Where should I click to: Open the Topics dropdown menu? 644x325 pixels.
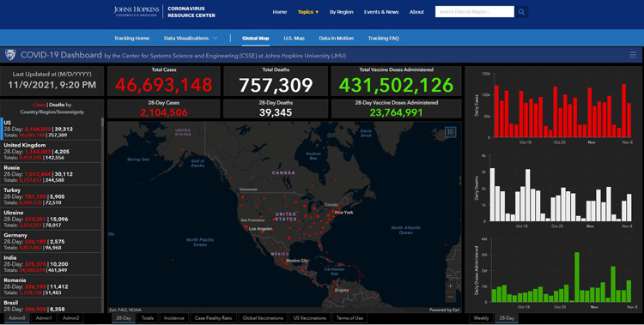[308, 12]
